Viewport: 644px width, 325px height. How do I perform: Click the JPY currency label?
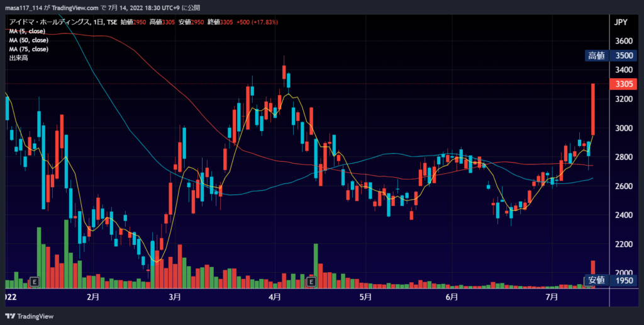pos(621,23)
